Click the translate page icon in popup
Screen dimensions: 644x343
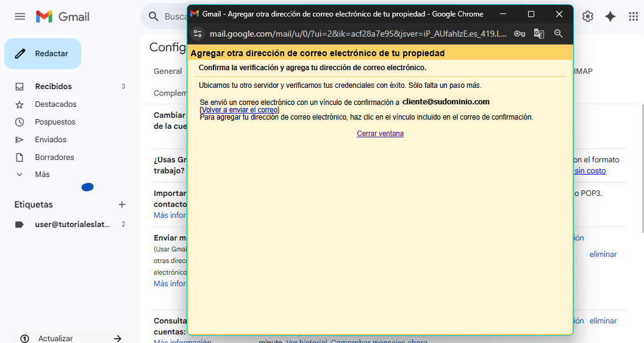[539, 34]
